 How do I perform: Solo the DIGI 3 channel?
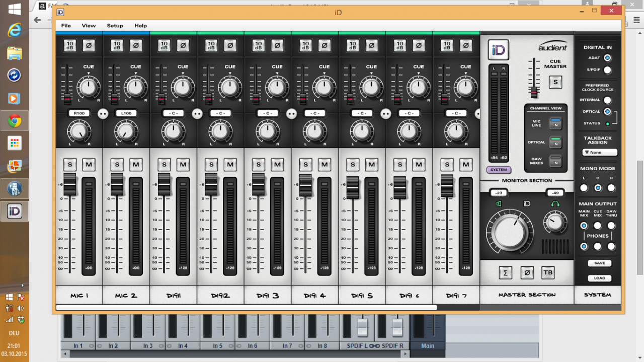pos(258,164)
